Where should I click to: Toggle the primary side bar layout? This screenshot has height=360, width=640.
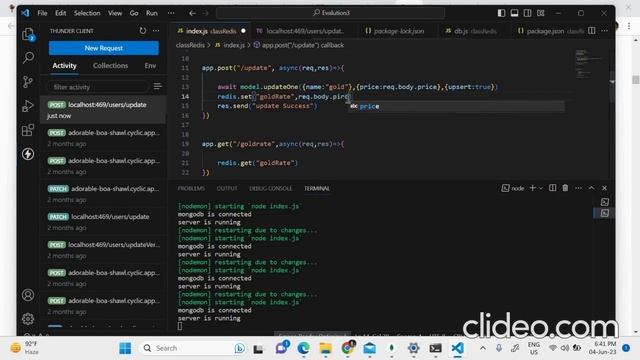tap(501, 13)
